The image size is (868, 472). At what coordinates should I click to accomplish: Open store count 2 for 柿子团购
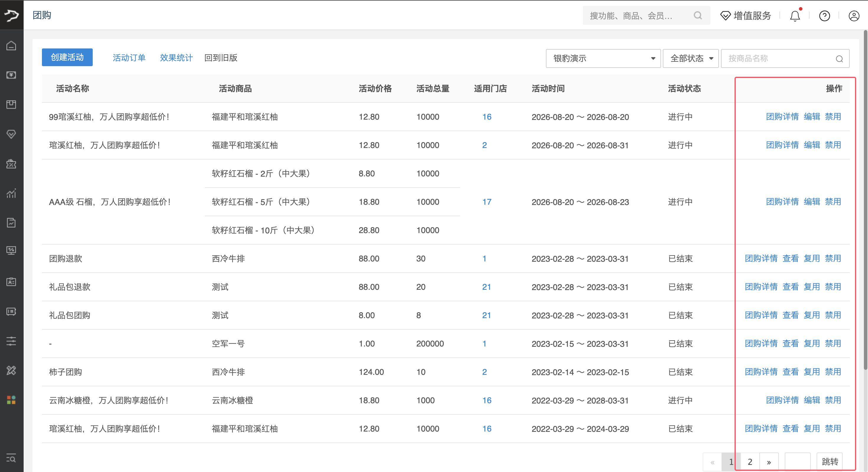point(484,372)
